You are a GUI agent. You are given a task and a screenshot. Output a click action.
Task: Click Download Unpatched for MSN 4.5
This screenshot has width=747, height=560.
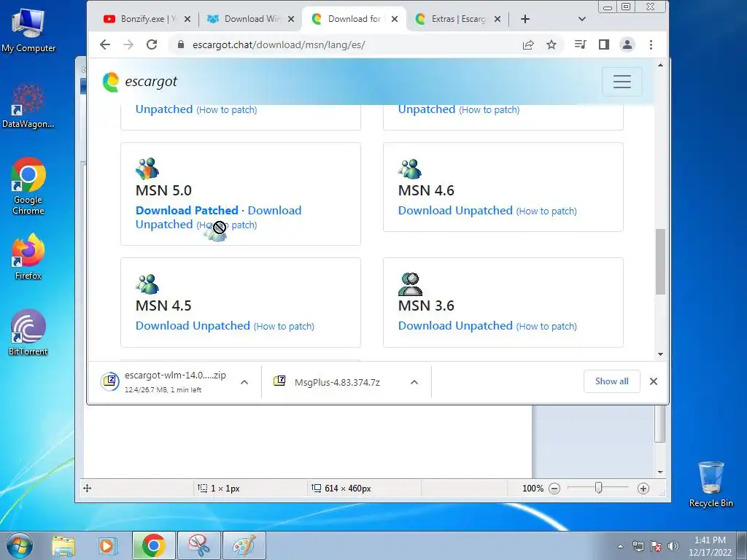(193, 326)
